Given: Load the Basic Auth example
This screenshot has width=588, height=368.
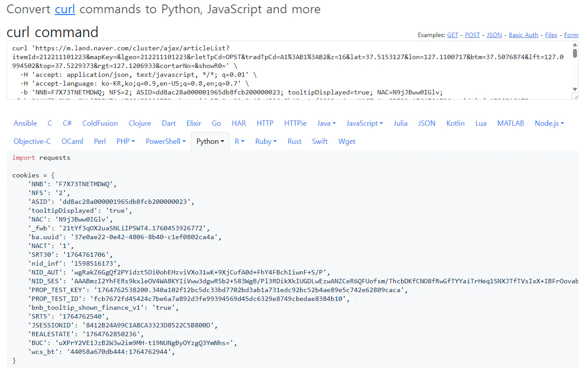Looking at the screenshot, I should click(x=524, y=35).
